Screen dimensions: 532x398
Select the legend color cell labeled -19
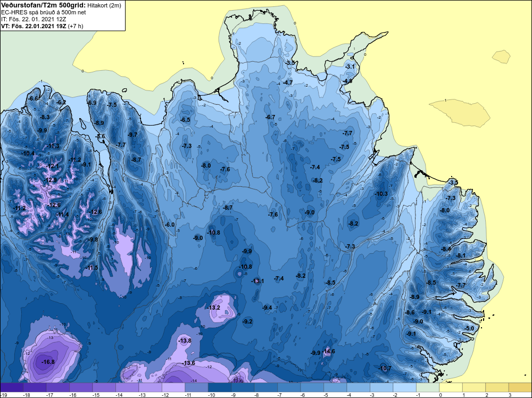coord(12,387)
